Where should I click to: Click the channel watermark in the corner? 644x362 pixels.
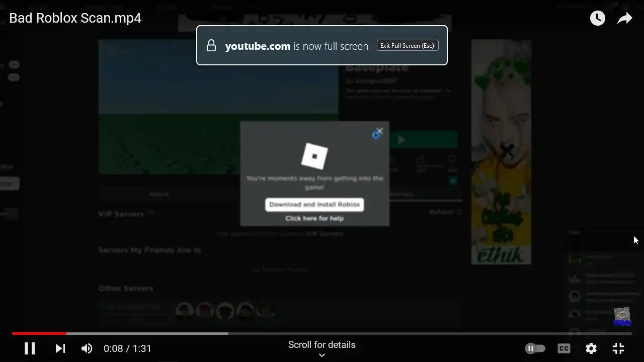pos(622,317)
